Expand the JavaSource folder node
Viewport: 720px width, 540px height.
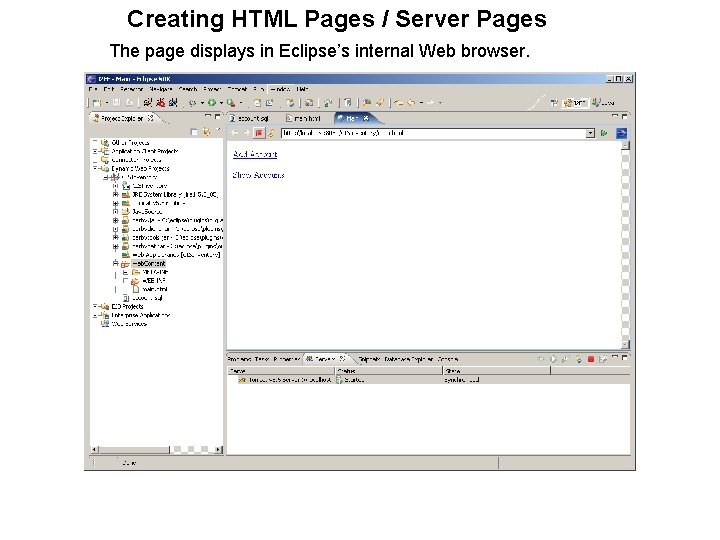point(116,212)
